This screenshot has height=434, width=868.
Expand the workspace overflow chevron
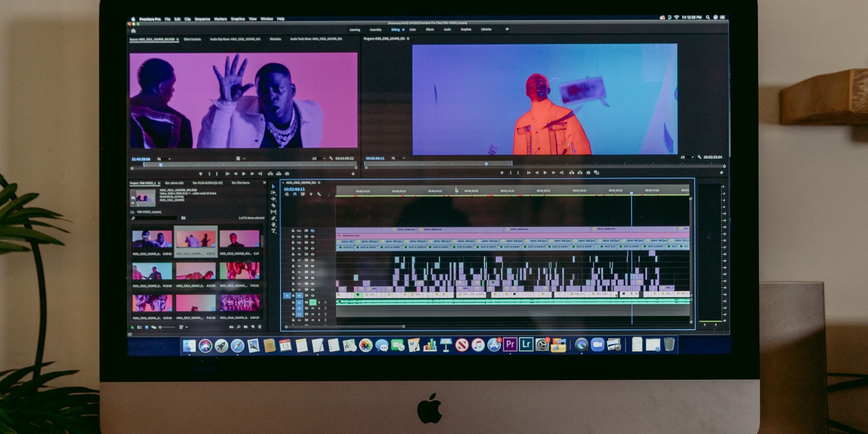[x=507, y=29]
